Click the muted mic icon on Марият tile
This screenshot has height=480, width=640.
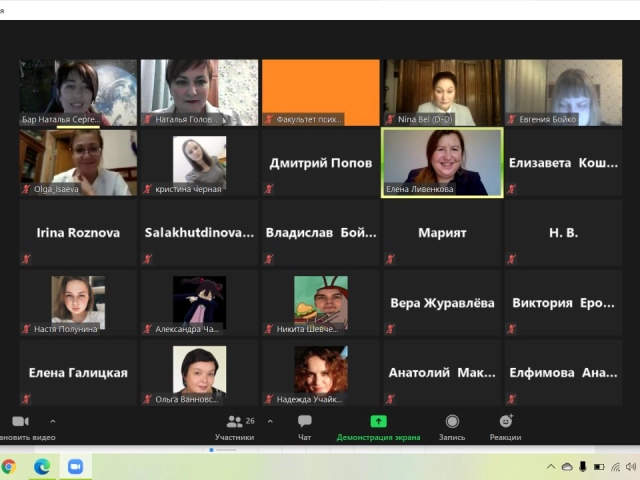[390, 258]
